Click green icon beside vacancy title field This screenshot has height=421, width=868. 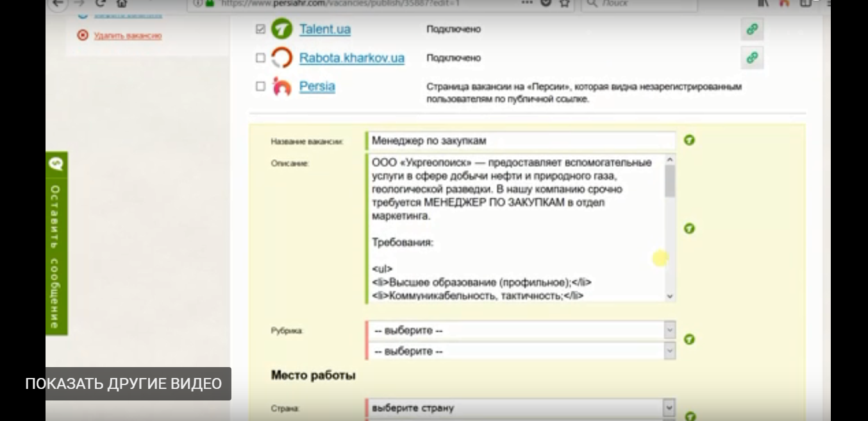(x=689, y=140)
